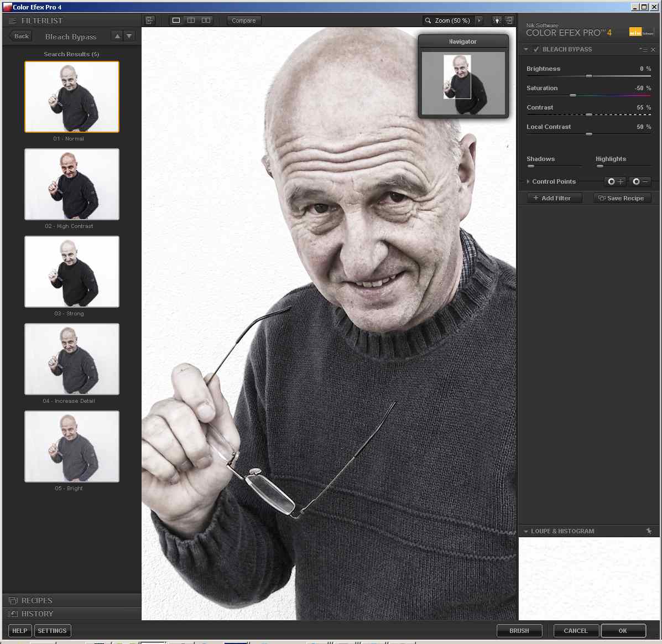The height and width of the screenshot is (644, 662).
Task: Expand the Control Points section
Action: pyautogui.click(x=528, y=181)
